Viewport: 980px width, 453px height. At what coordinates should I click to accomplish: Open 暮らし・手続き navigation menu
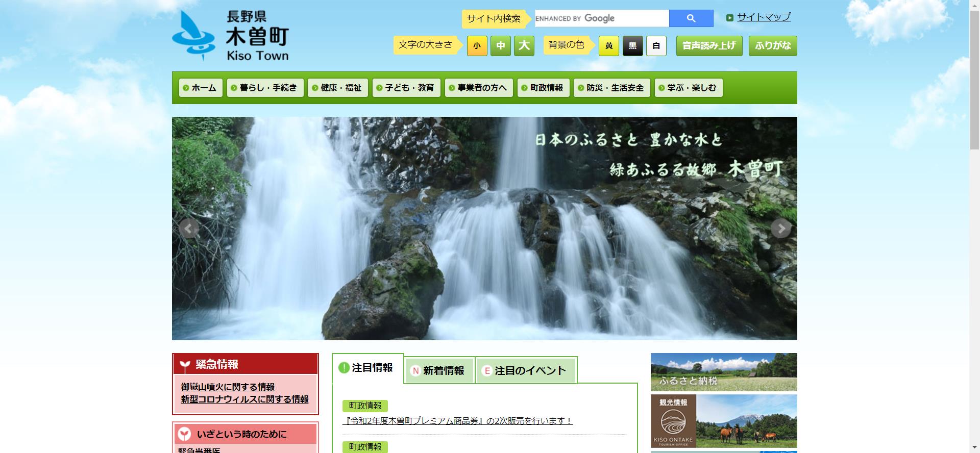coord(265,88)
